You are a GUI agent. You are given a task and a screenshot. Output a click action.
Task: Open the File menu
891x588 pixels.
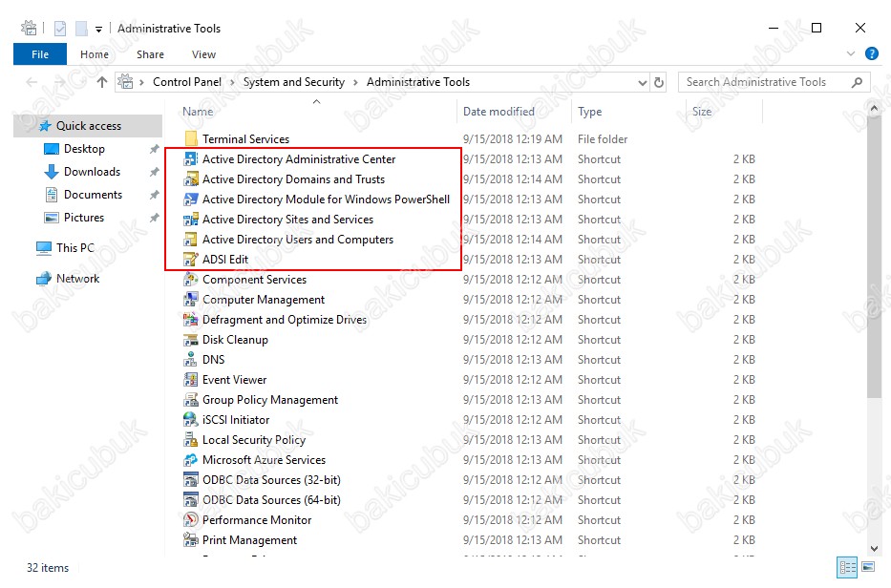click(x=40, y=54)
